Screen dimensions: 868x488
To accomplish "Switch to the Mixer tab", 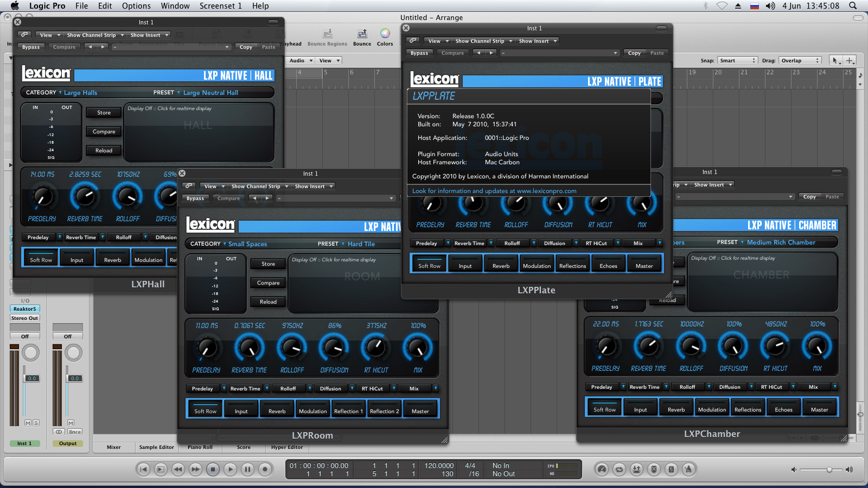I will (x=114, y=447).
